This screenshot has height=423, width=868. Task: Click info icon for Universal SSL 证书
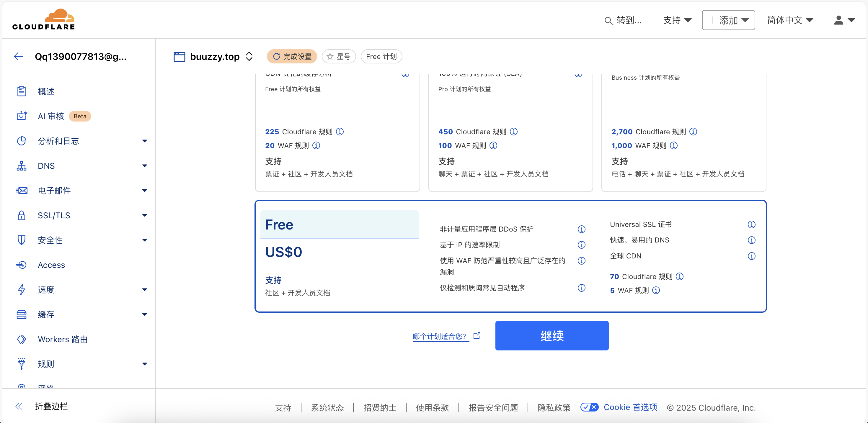751,224
